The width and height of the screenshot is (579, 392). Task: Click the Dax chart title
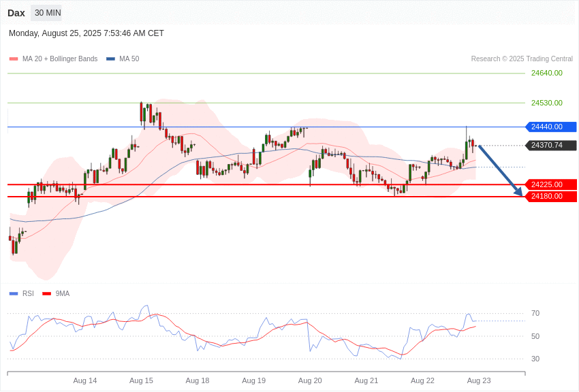pos(16,13)
